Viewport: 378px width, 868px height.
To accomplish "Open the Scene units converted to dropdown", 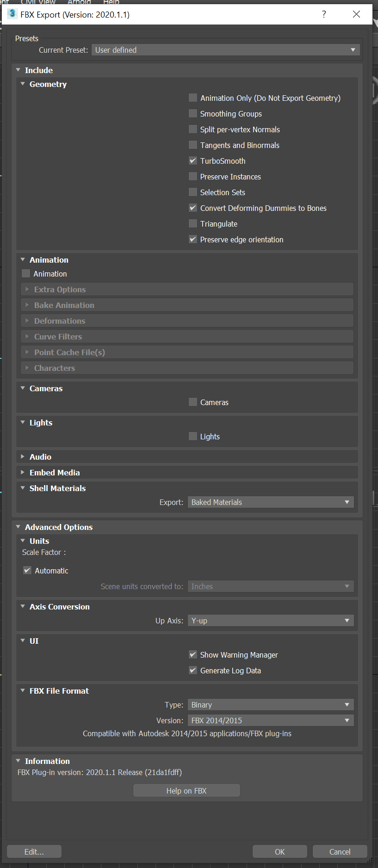I will tap(271, 586).
